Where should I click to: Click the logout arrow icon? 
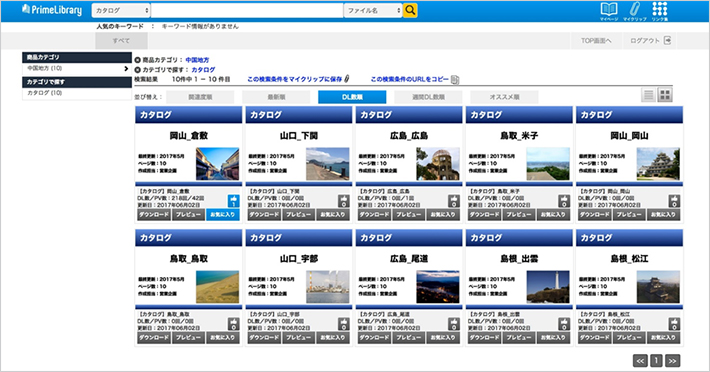tap(667, 40)
